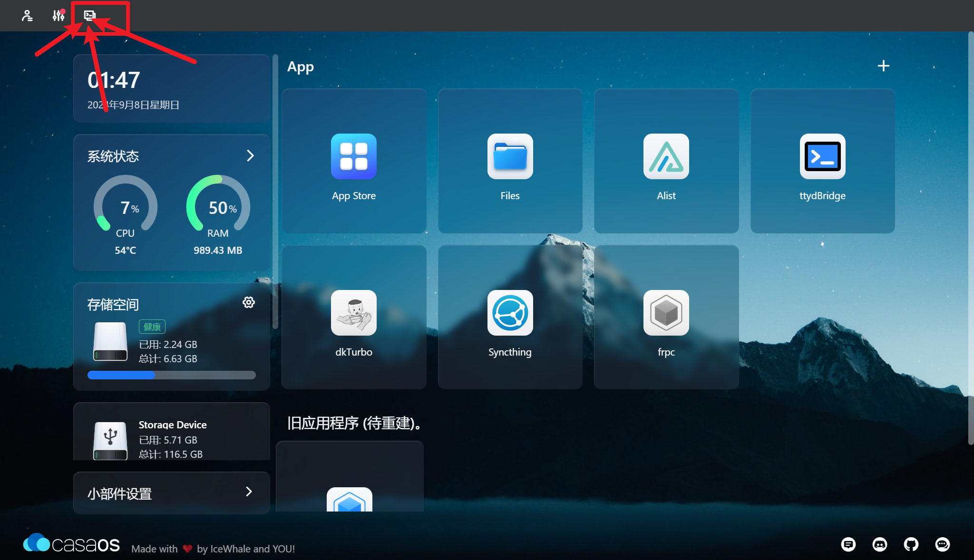The width and height of the screenshot is (974, 560).
Task: Click the Storage Device label
Action: (173, 425)
